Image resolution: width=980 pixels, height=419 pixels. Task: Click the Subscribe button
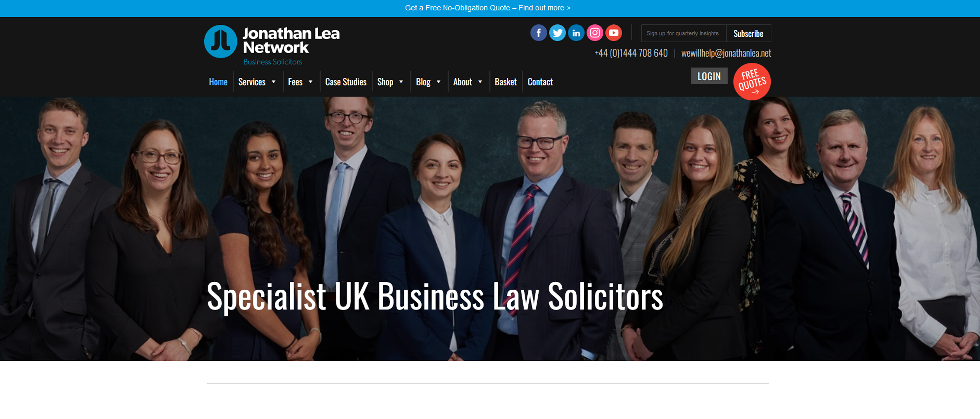[748, 34]
